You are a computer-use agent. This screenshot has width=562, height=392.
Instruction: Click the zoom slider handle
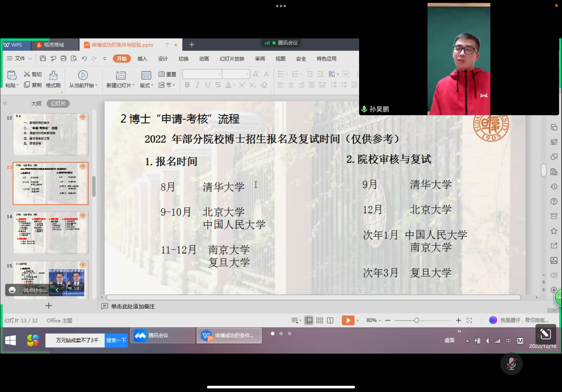point(416,320)
